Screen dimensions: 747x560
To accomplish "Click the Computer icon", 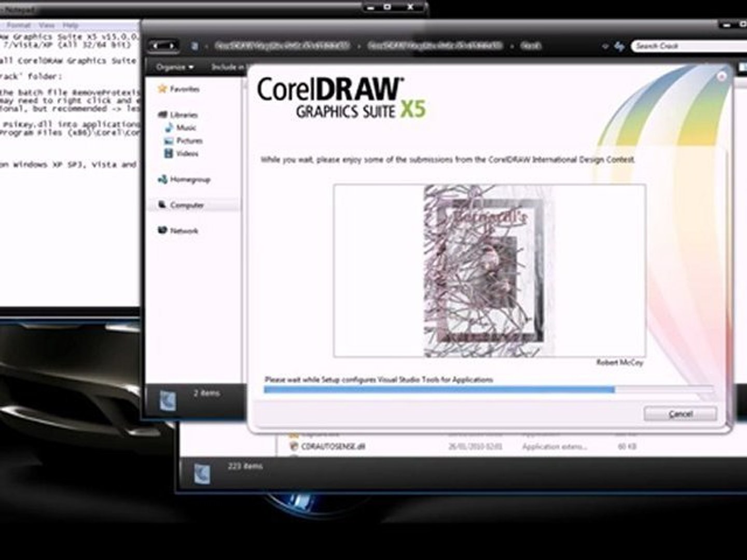I will click(x=162, y=205).
